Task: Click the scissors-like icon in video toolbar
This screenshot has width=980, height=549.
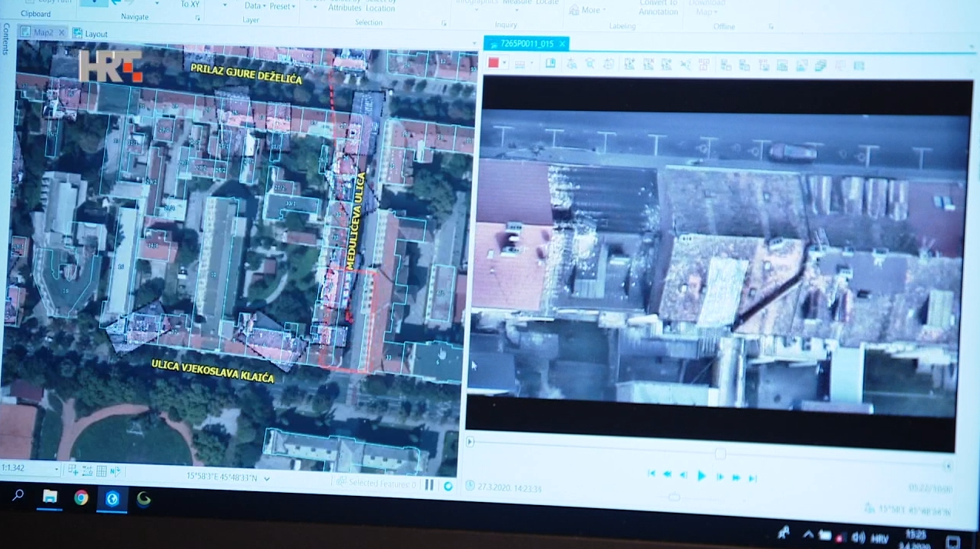Action: [x=685, y=65]
